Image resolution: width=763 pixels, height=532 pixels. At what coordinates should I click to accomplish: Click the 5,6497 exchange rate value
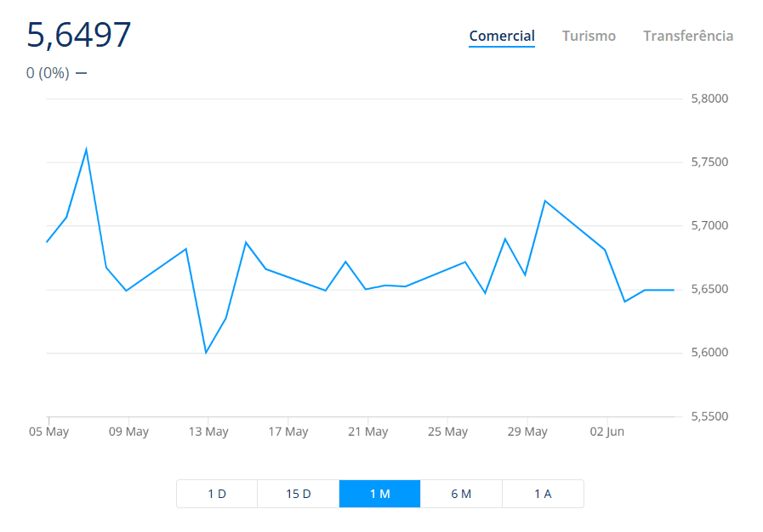click(x=79, y=35)
